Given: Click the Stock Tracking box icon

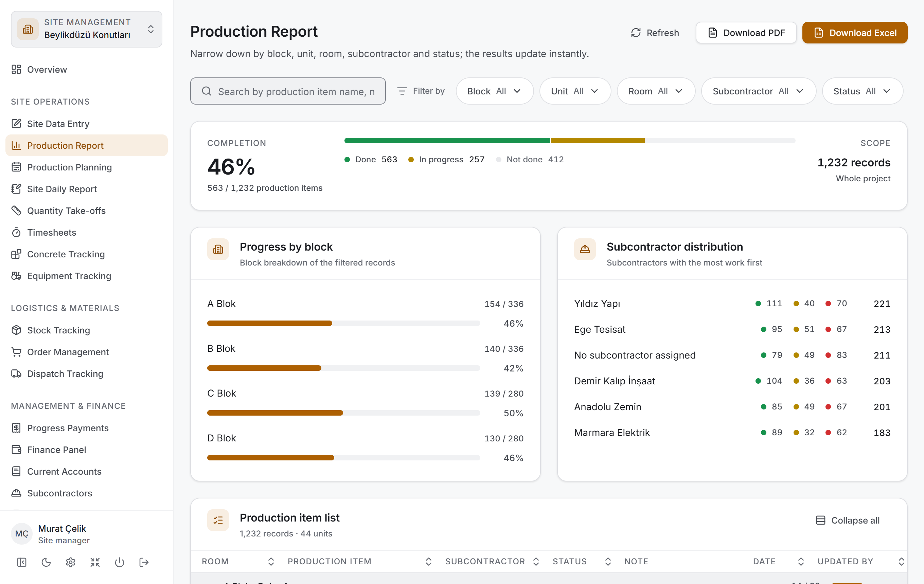Looking at the screenshot, I should tap(16, 330).
